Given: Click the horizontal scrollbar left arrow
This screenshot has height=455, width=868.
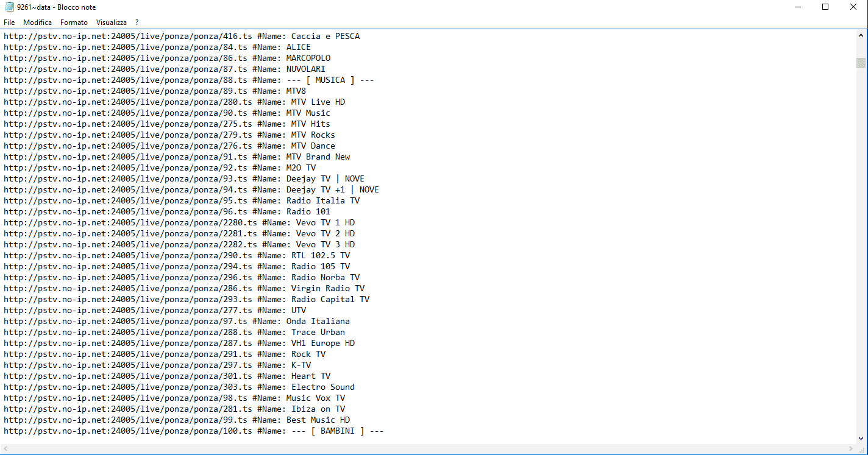Looking at the screenshot, I should pos(5,450).
